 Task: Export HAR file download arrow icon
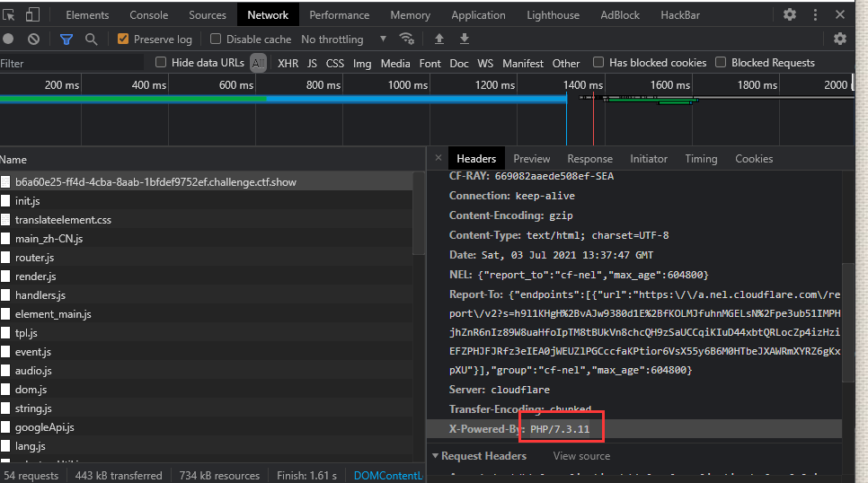(x=465, y=39)
